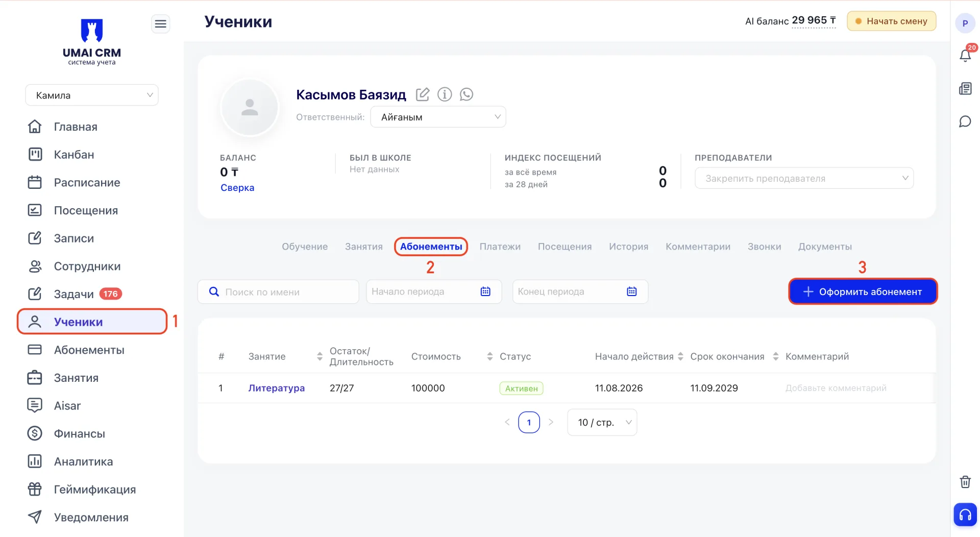
Task: Open Записи in sidebar
Action: pyautogui.click(x=92, y=238)
